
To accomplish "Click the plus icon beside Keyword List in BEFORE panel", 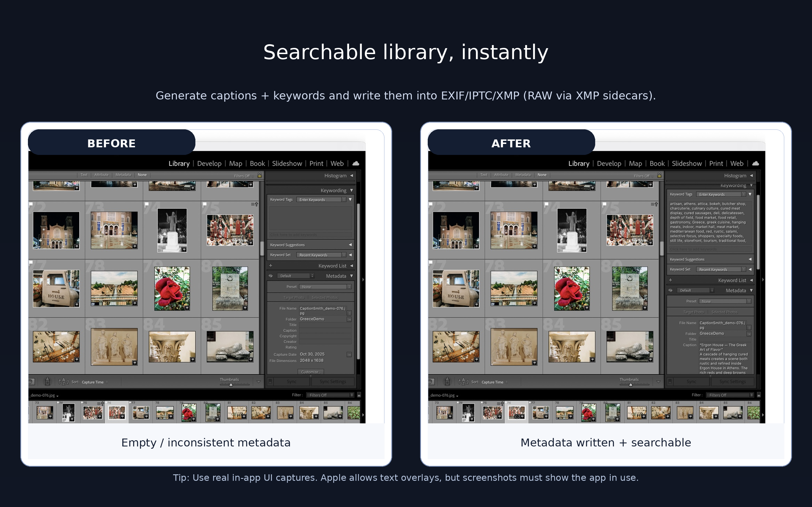I will pyautogui.click(x=270, y=266).
